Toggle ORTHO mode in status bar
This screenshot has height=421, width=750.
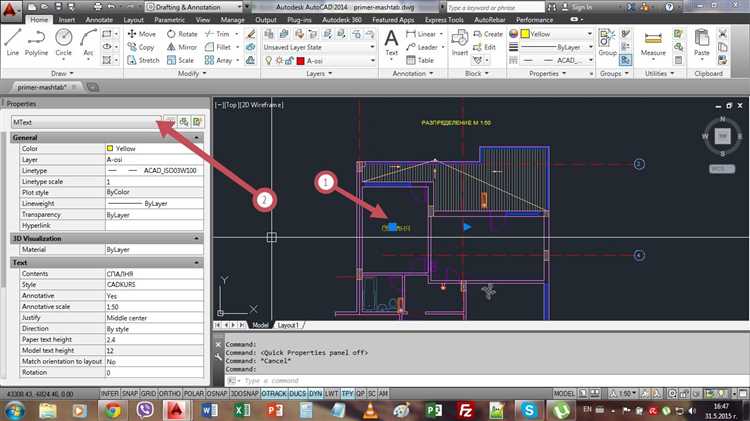(x=170, y=393)
